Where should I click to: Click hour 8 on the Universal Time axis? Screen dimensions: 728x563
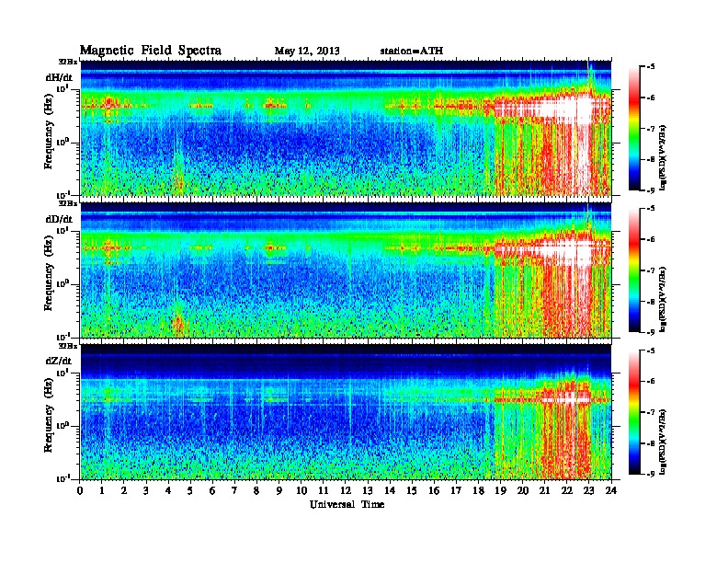click(257, 490)
